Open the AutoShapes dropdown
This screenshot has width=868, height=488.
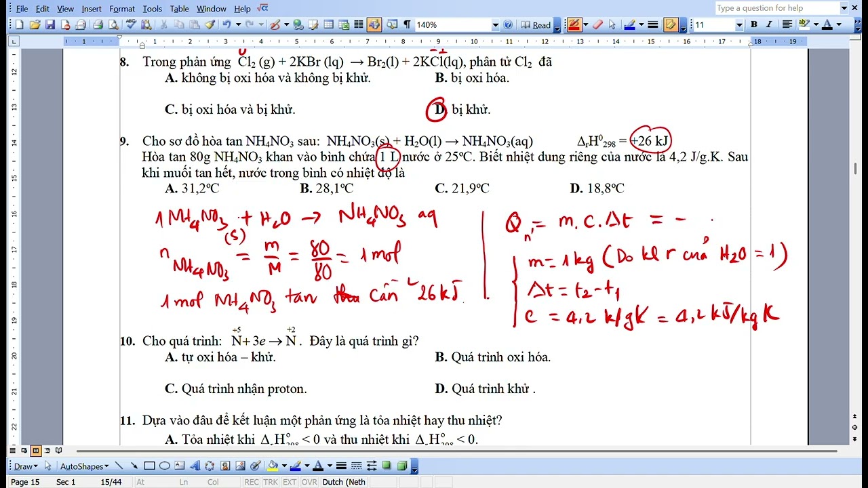[x=85, y=466]
